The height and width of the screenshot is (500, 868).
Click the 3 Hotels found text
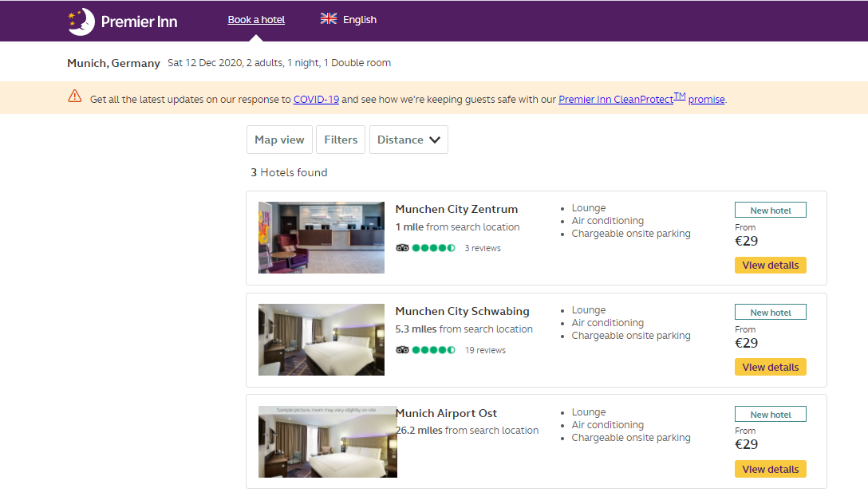(289, 172)
